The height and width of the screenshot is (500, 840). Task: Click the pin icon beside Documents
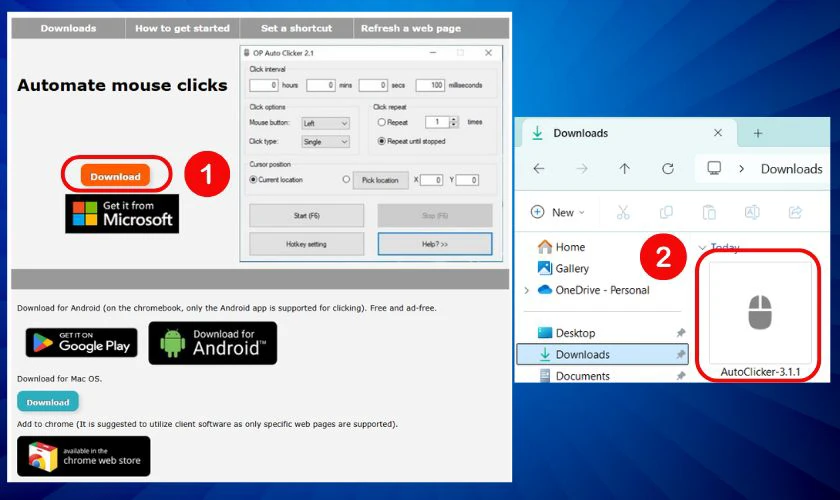681,376
